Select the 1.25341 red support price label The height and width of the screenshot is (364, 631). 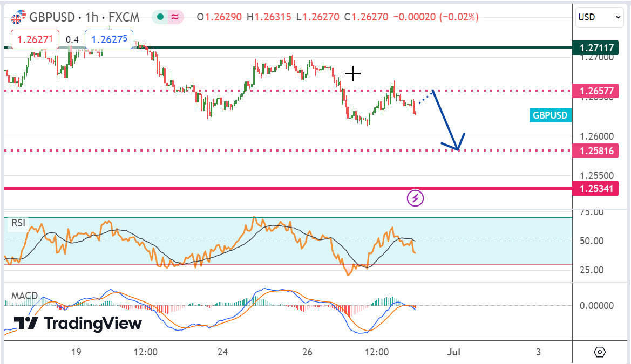596,188
